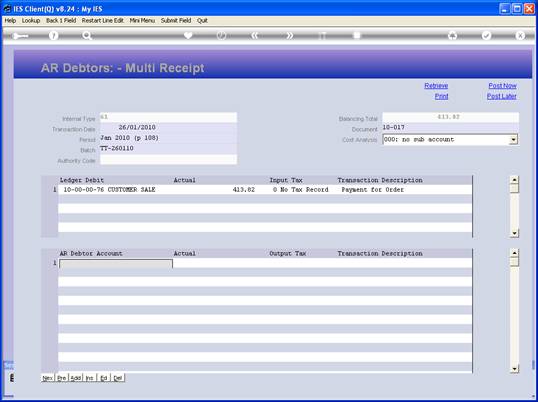Image resolution: width=538 pixels, height=402 pixels.
Task: Open the Lookup menu
Action: 31,21
